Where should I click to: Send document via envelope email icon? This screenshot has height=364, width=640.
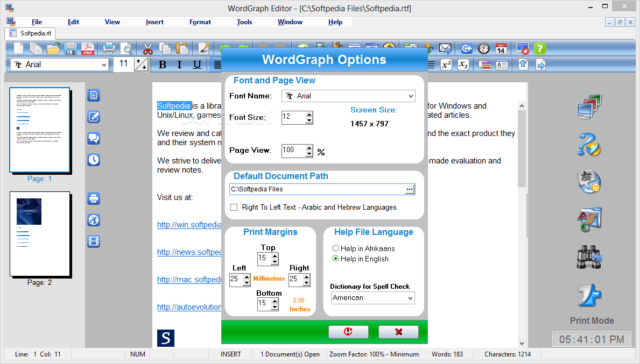[445, 49]
